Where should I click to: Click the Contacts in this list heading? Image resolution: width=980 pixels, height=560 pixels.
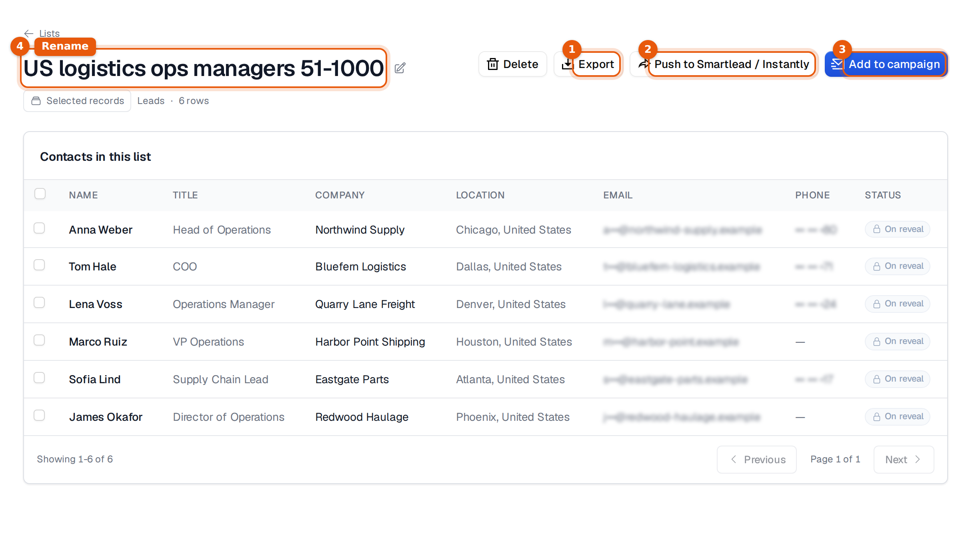tap(95, 157)
